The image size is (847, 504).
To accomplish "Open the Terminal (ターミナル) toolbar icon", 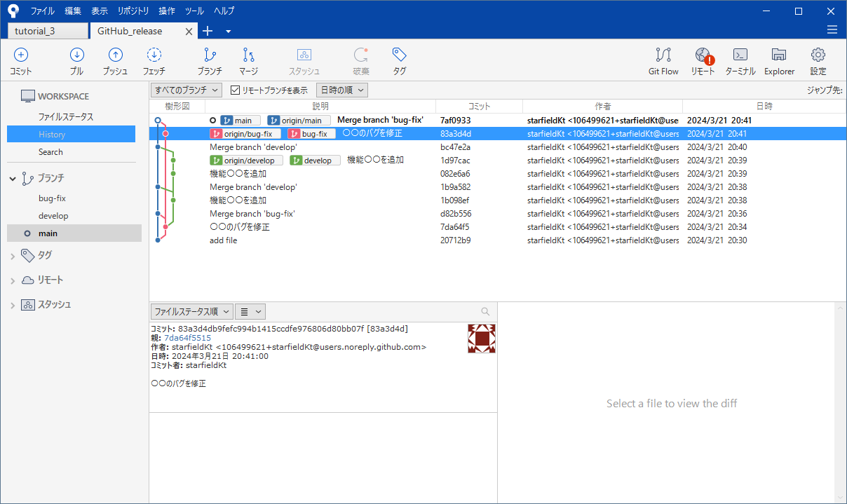I will pyautogui.click(x=740, y=55).
